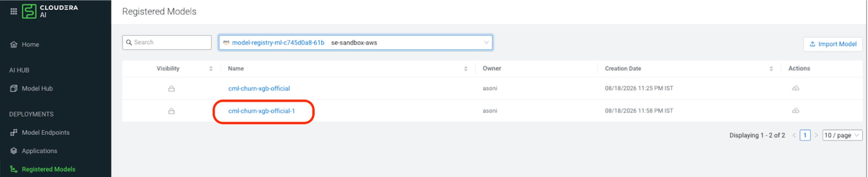868x177 pixels.
Task: Click the Registered Models tree icon
Action: 14,169
